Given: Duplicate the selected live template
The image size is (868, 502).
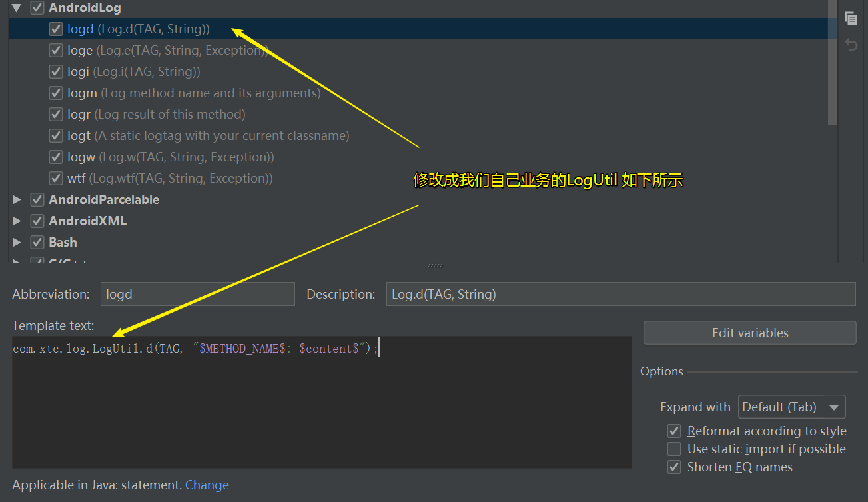Looking at the screenshot, I should (851, 18).
